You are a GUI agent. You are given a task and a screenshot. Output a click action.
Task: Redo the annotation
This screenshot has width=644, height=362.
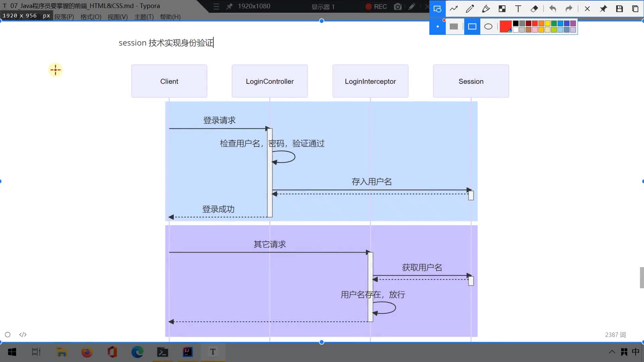(569, 9)
